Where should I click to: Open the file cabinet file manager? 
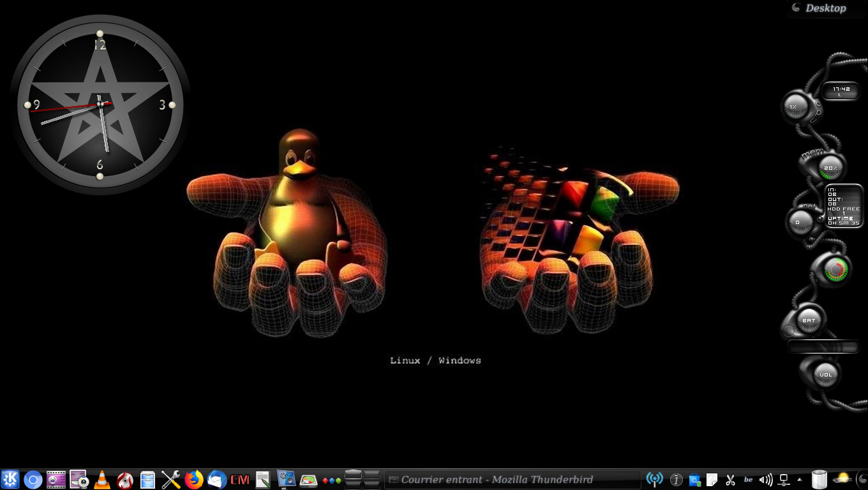[148, 479]
